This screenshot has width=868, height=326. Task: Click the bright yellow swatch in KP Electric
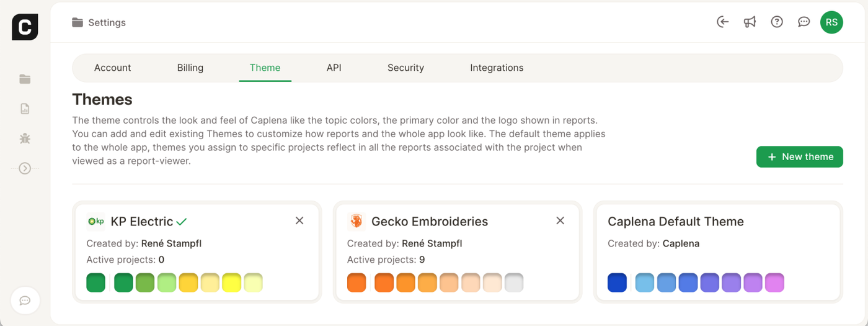pyautogui.click(x=232, y=283)
